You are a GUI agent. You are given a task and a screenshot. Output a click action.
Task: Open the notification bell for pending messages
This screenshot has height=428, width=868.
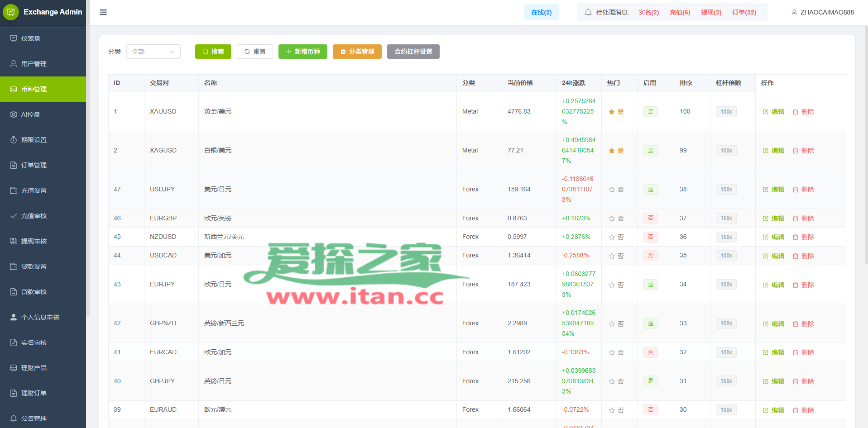pyautogui.click(x=588, y=12)
